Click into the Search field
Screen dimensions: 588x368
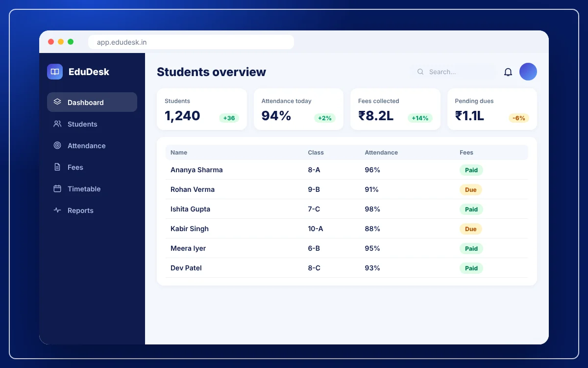click(x=454, y=72)
